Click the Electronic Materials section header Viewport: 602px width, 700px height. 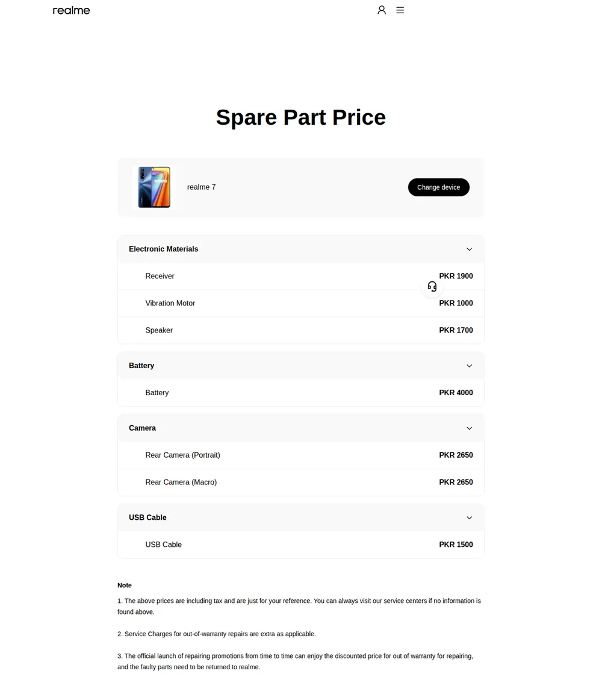pos(301,249)
